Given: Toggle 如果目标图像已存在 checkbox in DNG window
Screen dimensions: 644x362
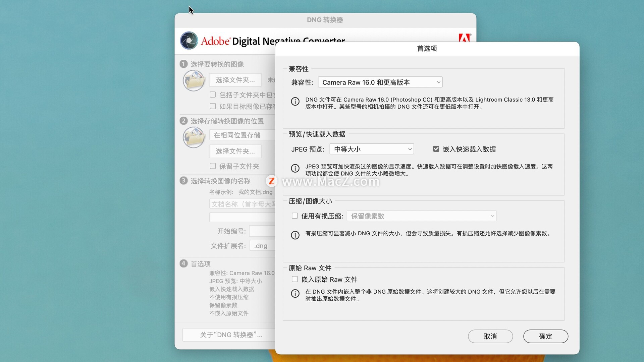Looking at the screenshot, I should click(x=213, y=106).
